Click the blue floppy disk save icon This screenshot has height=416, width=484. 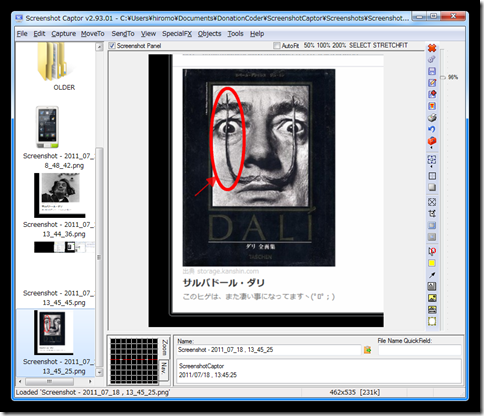pyautogui.click(x=432, y=71)
